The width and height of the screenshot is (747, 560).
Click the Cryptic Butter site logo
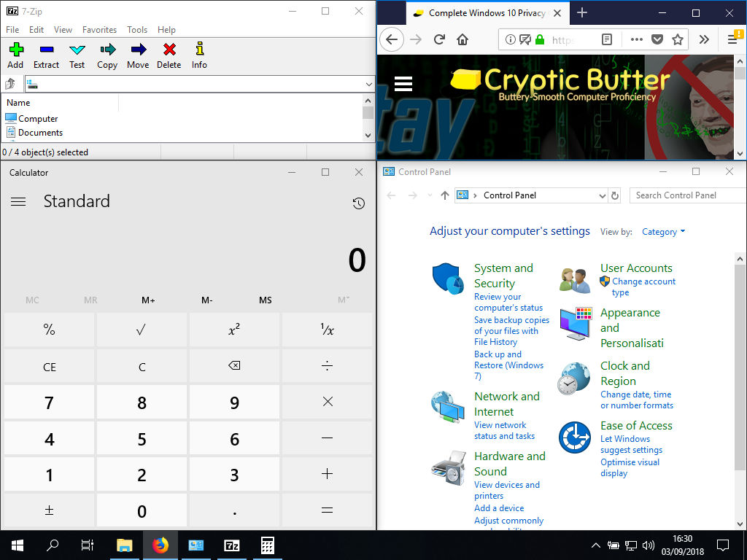[x=560, y=85]
